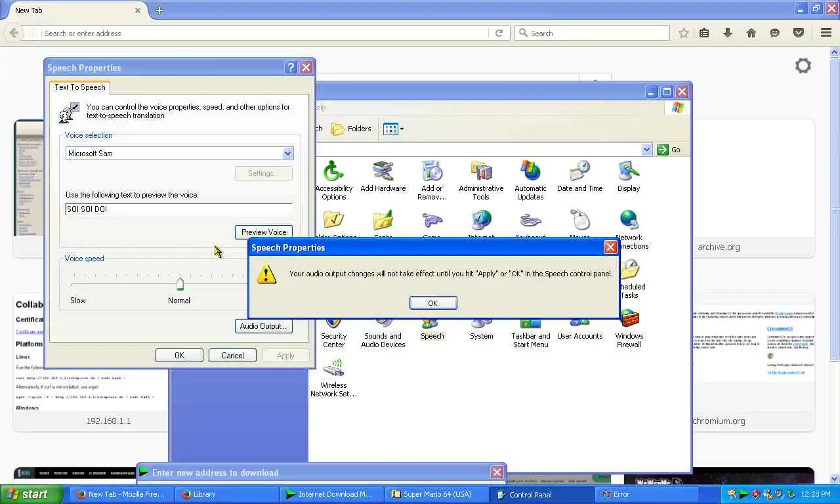Open Display settings icon

629,177
